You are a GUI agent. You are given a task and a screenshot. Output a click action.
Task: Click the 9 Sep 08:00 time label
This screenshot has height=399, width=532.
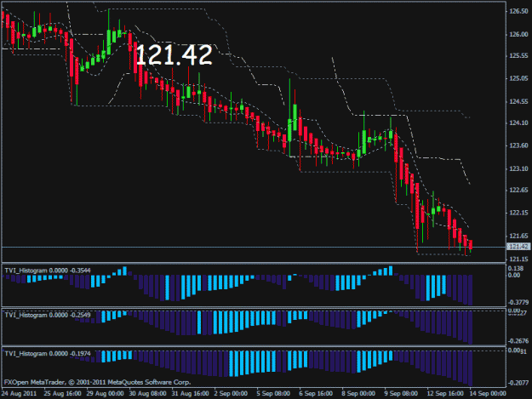tap(401, 394)
